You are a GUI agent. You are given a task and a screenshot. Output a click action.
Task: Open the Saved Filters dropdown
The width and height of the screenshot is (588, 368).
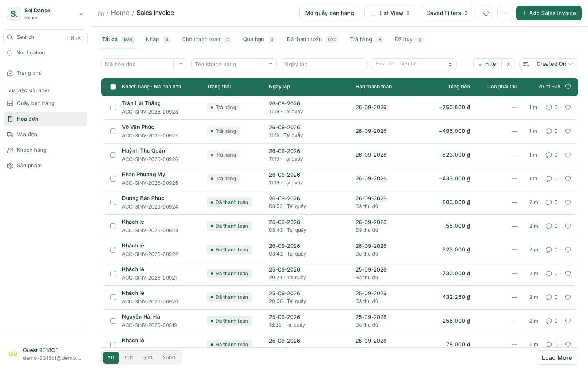[x=448, y=13]
